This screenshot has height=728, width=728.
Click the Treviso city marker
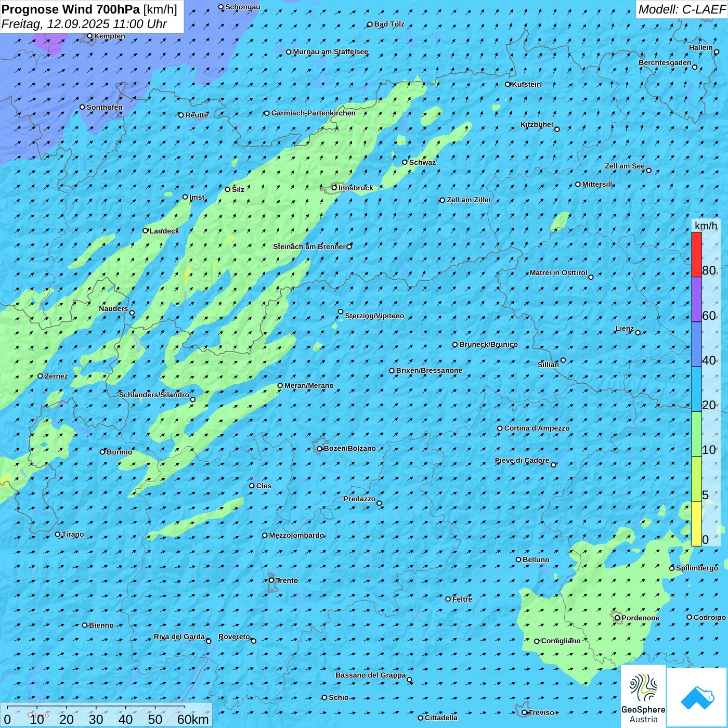pos(525,713)
